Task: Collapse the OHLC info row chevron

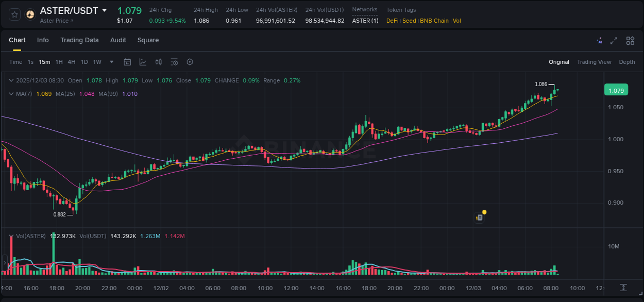Action: click(11, 80)
